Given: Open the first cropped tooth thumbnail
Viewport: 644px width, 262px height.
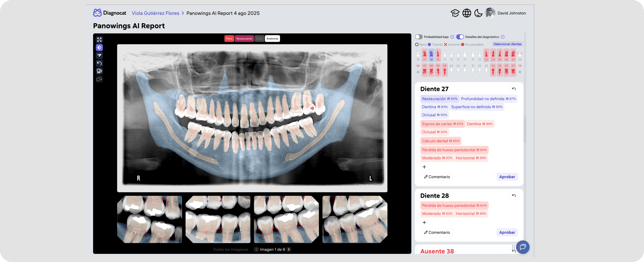Looking at the screenshot, I should pyautogui.click(x=150, y=219).
